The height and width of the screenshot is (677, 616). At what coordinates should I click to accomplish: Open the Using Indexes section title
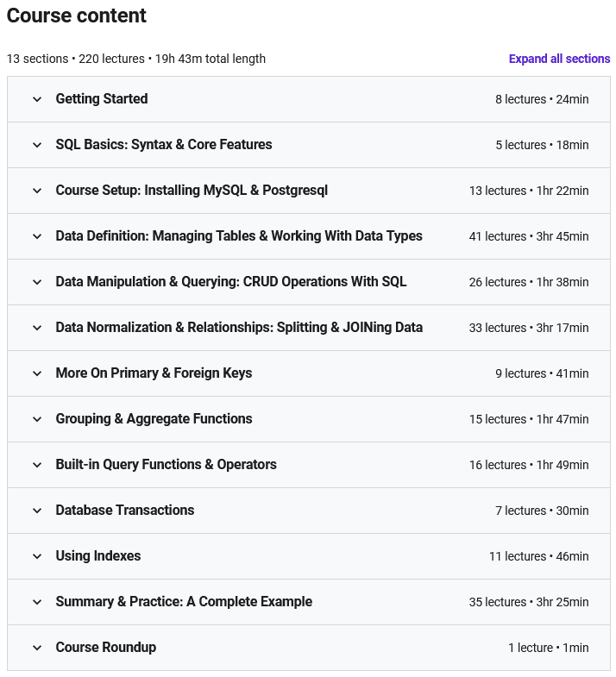pos(98,556)
